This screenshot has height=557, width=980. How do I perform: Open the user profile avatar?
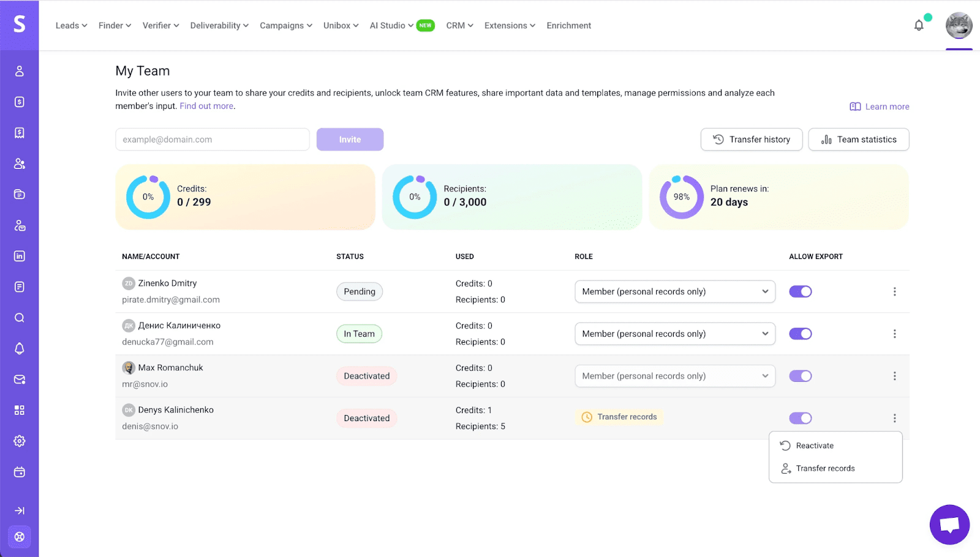959,26
